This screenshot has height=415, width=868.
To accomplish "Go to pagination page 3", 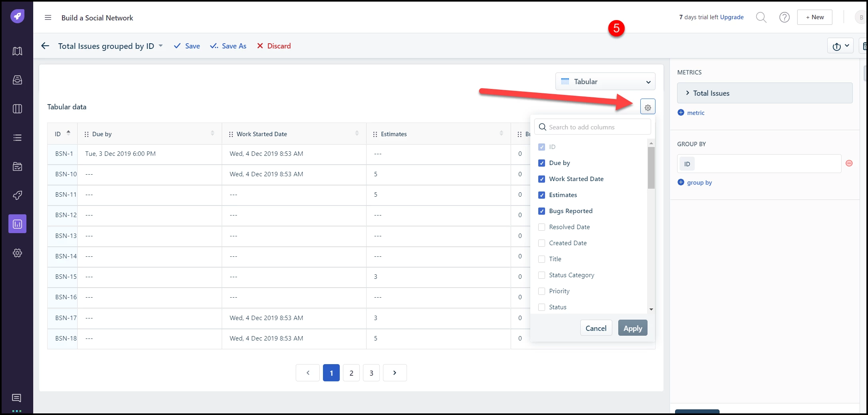I will point(371,373).
